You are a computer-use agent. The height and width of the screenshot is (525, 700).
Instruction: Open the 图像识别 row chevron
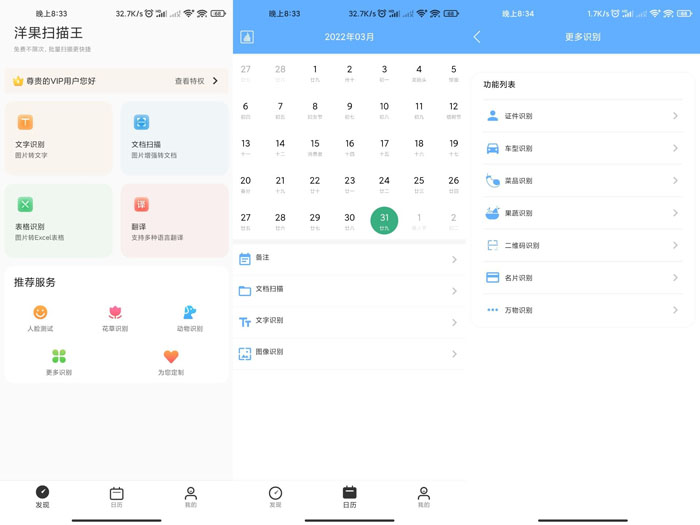click(454, 354)
